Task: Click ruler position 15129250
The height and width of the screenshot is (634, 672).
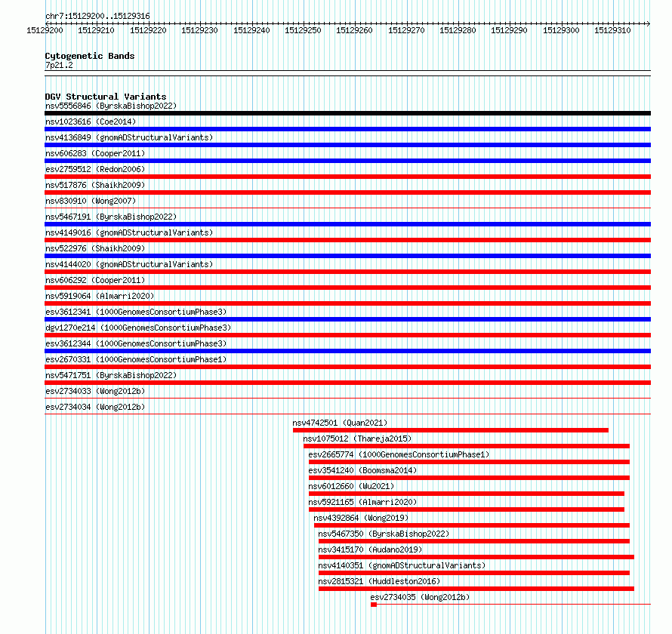Action: click(303, 30)
